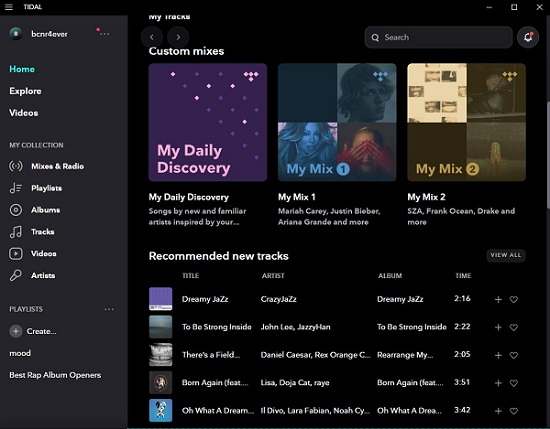Go forward with the right arrow
The width and height of the screenshot is (550, 429).
click(x=178, y=37)
